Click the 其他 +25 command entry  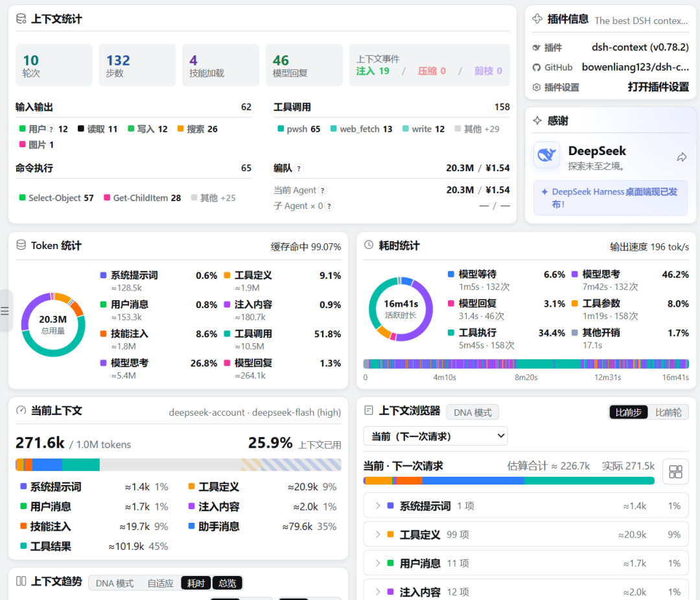(213, 198)
